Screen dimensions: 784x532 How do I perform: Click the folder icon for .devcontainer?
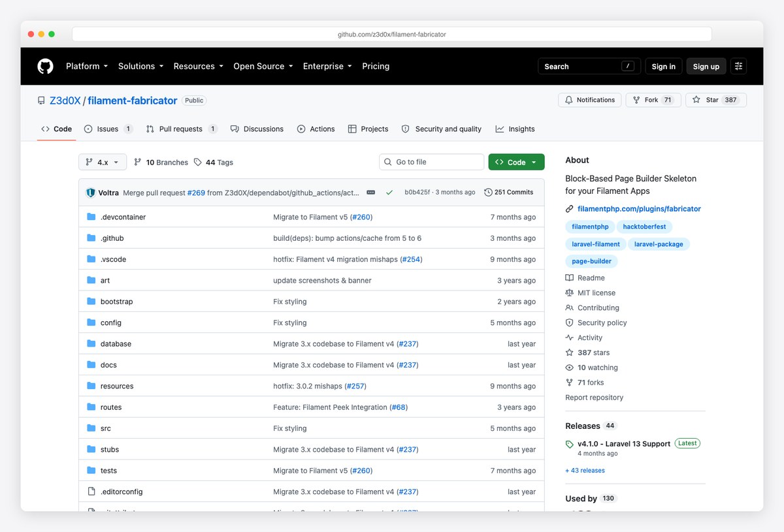coord(91,217)
